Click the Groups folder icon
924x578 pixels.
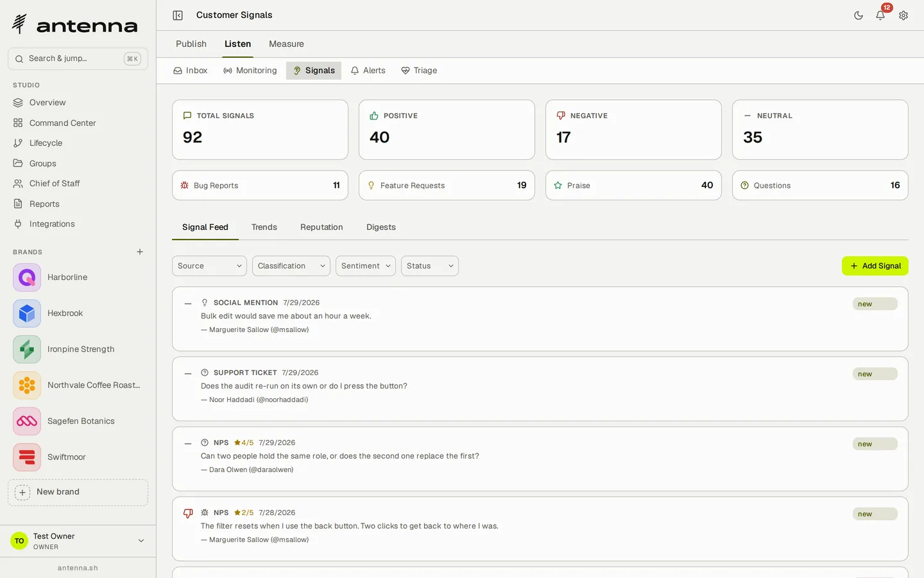18,163
